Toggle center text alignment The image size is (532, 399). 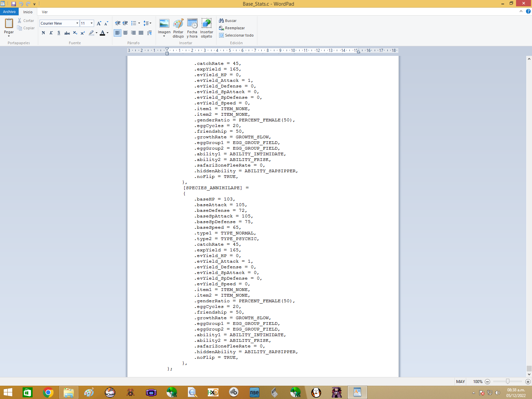tap(125, 33)
